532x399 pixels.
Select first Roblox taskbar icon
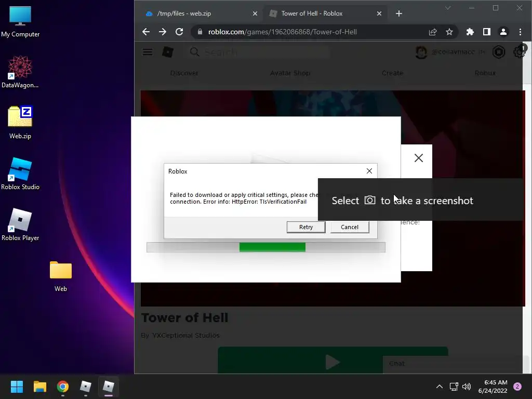[x=86, y=387]
